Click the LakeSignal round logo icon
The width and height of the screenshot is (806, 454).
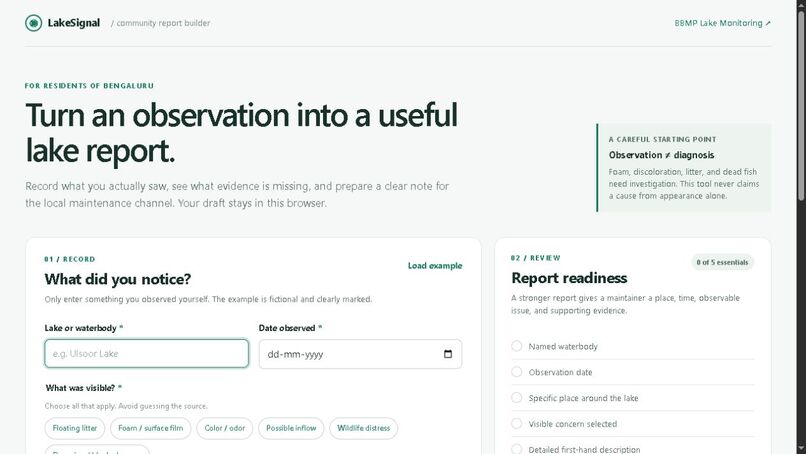pyautogui.click(x=33, y=23)
